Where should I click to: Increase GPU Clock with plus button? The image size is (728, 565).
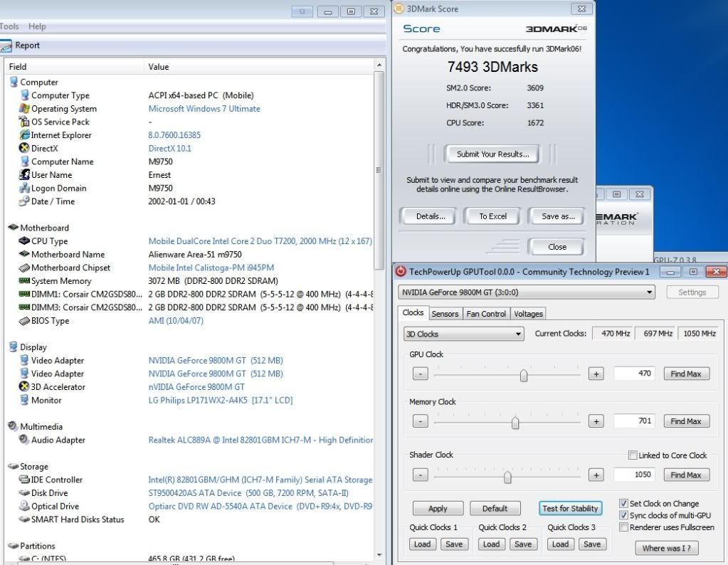pyautogui.click(x=596, y=374)
